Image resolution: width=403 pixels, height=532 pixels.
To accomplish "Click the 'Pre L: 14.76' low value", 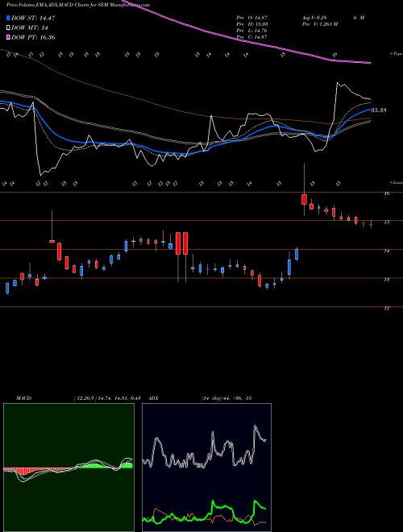I will (x=251, y=31).
